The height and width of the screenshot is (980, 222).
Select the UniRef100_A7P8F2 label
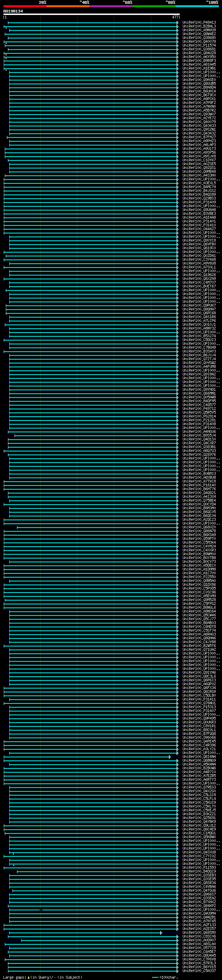tap(199, 103)
